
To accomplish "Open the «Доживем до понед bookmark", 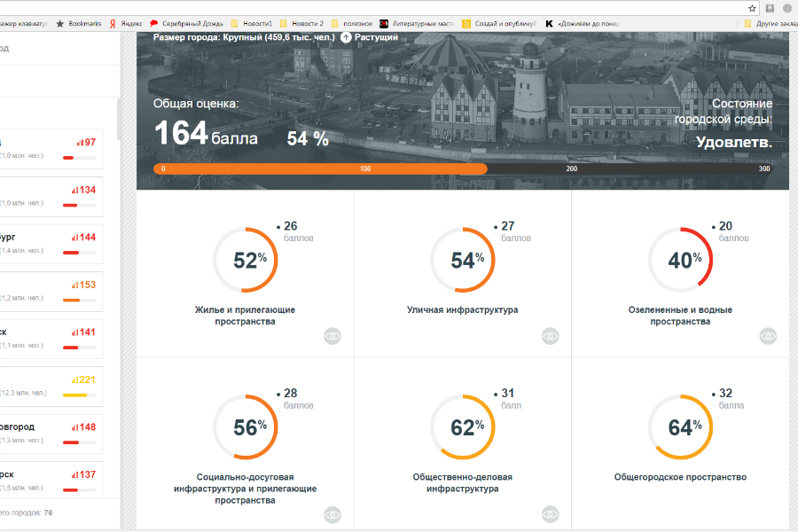I will [x=583, y=23].
